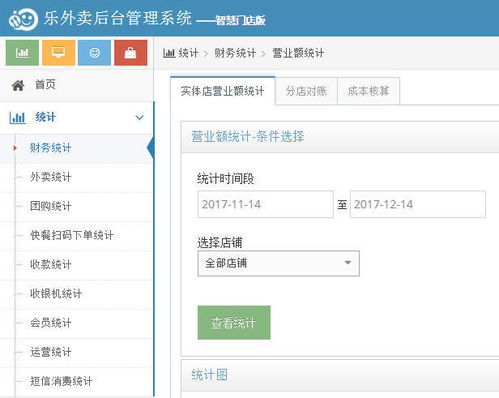Click the green 查看统计 button
Viewport: 499px width, 398px height.
(x=234, y=323)
